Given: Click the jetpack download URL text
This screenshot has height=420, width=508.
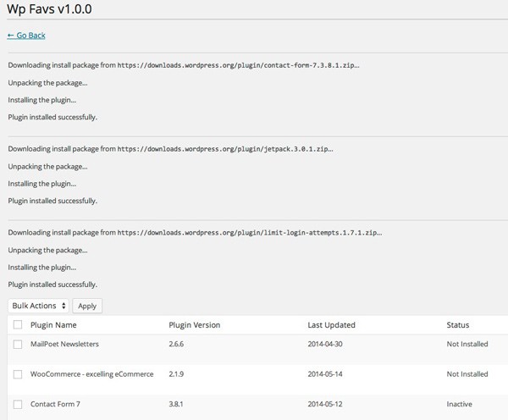Looking at the screenshot, I should pos(225,149).
